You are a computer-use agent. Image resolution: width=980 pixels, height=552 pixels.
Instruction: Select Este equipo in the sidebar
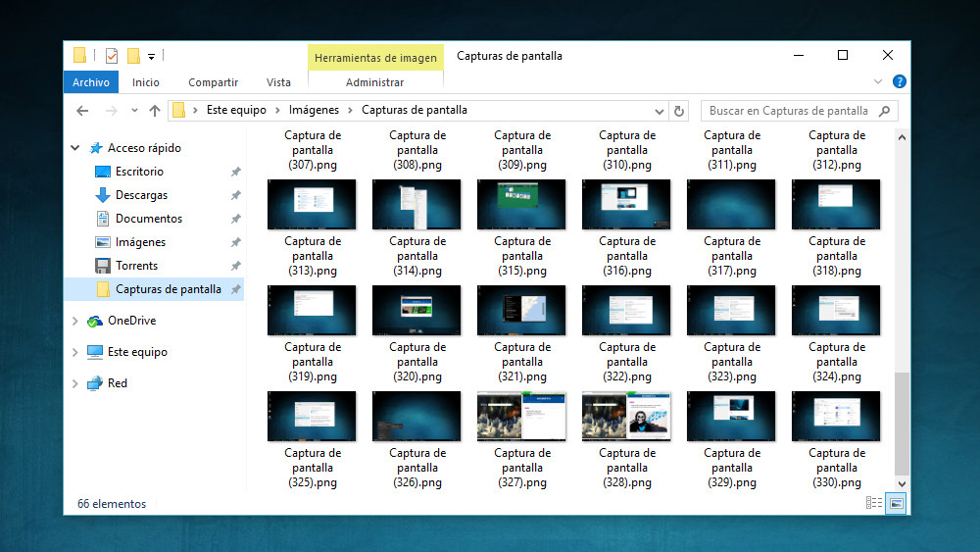(x=137, y=352)
